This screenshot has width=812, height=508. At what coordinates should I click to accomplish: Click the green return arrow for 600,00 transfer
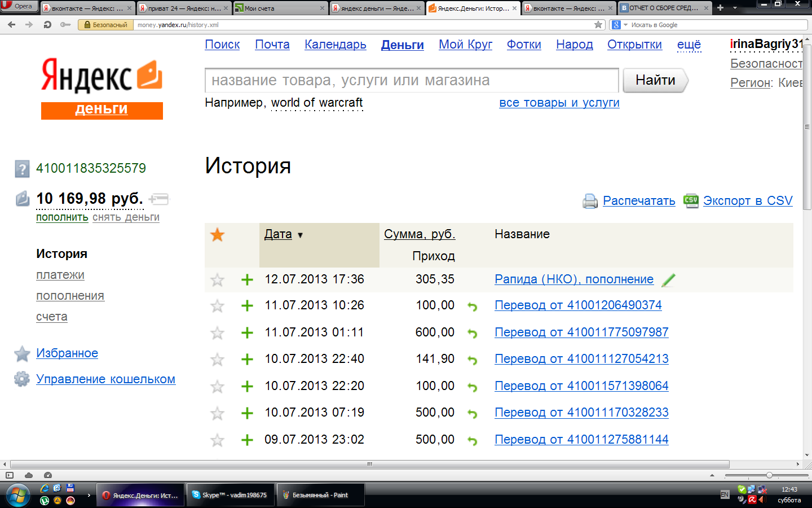473,334
